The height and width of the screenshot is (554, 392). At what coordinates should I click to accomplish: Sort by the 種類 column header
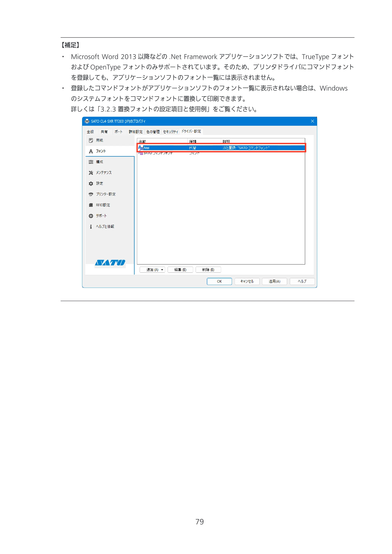tap(204, 141)
